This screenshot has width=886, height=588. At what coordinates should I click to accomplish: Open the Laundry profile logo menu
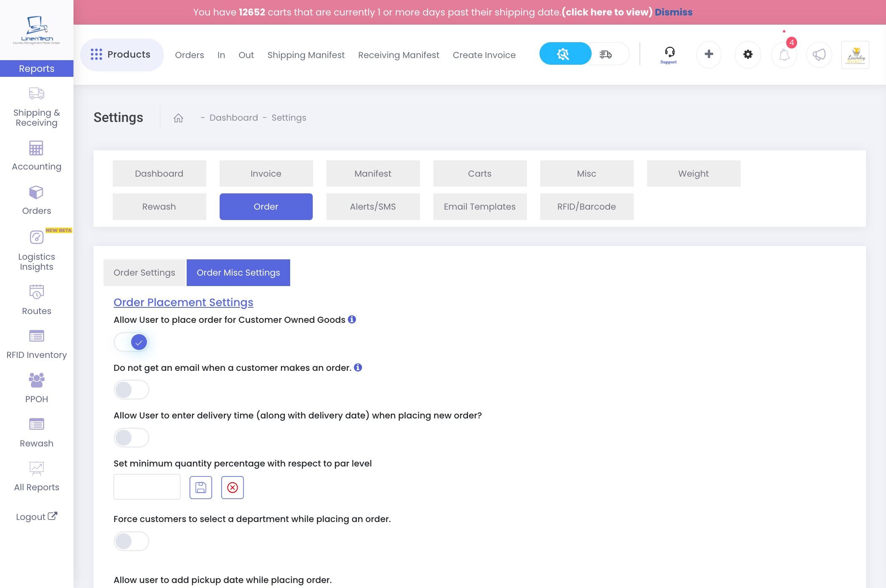(x=855, y=55)
